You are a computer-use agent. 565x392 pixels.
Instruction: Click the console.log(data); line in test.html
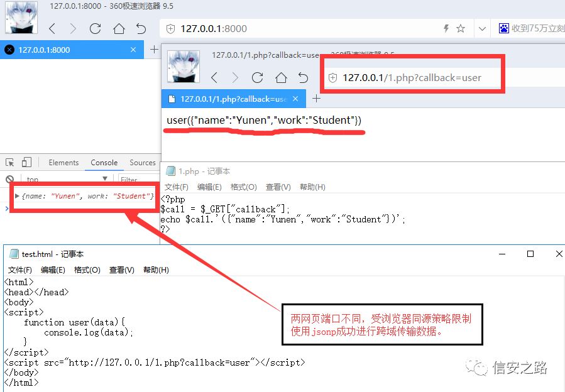click(x=89, y=332)
